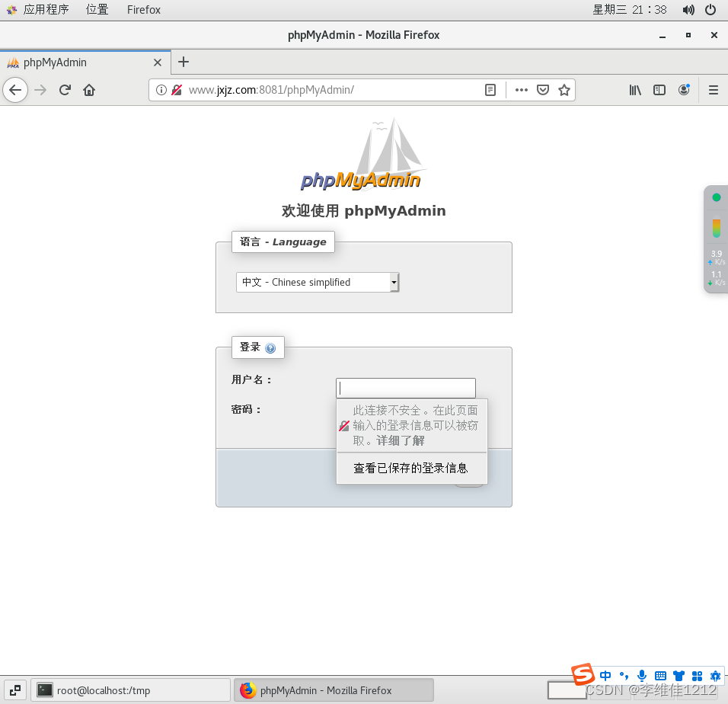Toggle the 中 Chinese input mode
The height and width of the screenshot is (704, 728).
605,676
